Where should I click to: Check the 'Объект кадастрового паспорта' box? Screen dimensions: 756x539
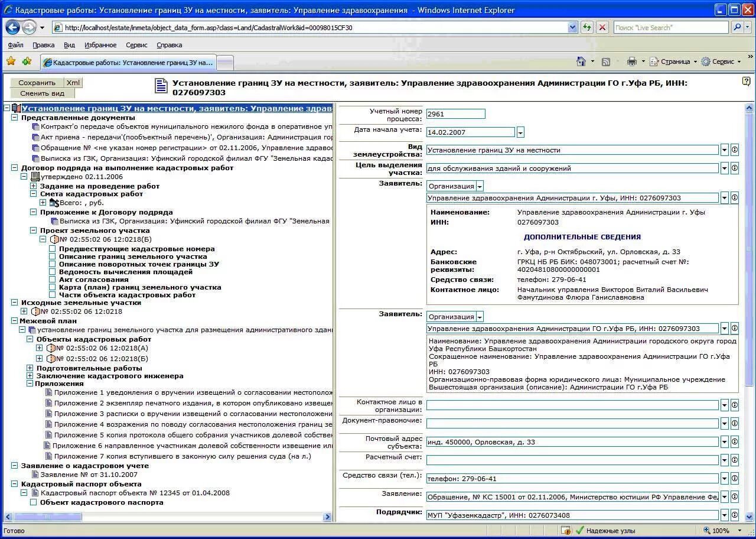pyautogui.click(x=33, y=502)
